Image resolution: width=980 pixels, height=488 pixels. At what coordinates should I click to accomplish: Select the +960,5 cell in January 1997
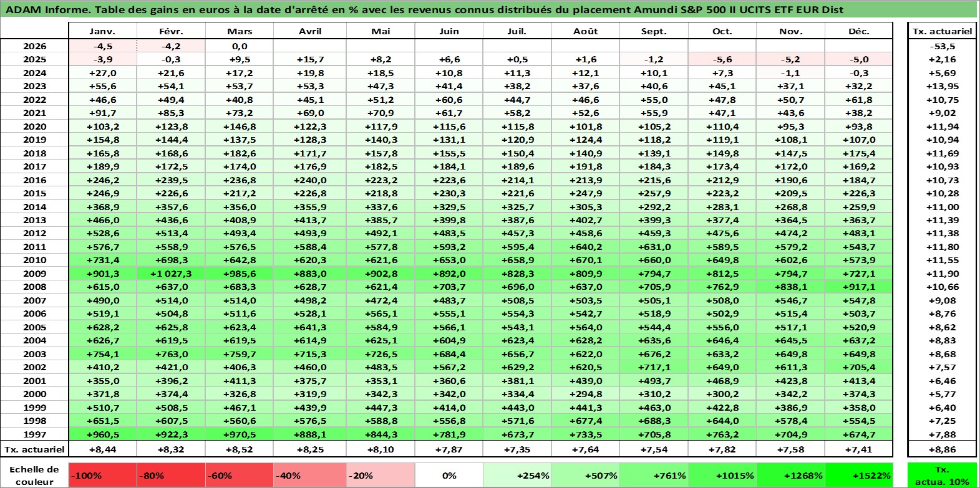[102, 434]
